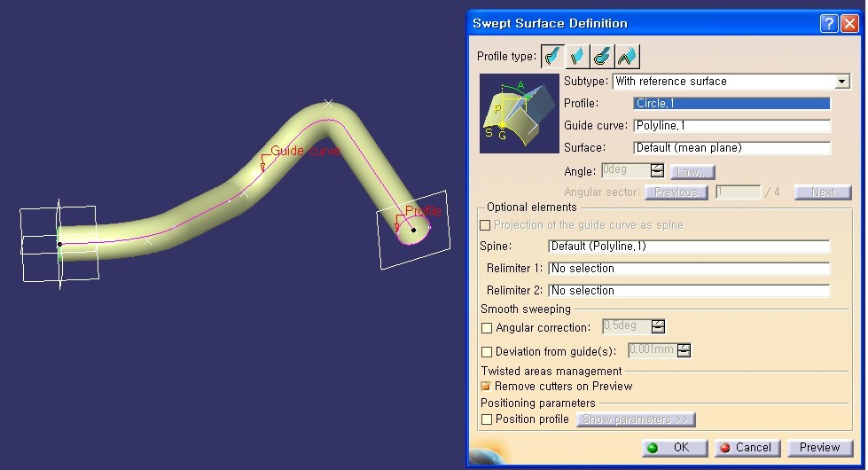Image resolution: width=868 pixels, height=470 pixels.
Task: Click the Previous angular sector button
Action: pos(676,192)
